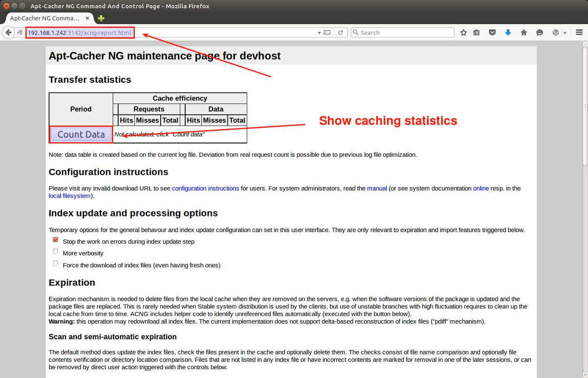
Task: Click the site identity globe icon
Action: pos(20,33)
